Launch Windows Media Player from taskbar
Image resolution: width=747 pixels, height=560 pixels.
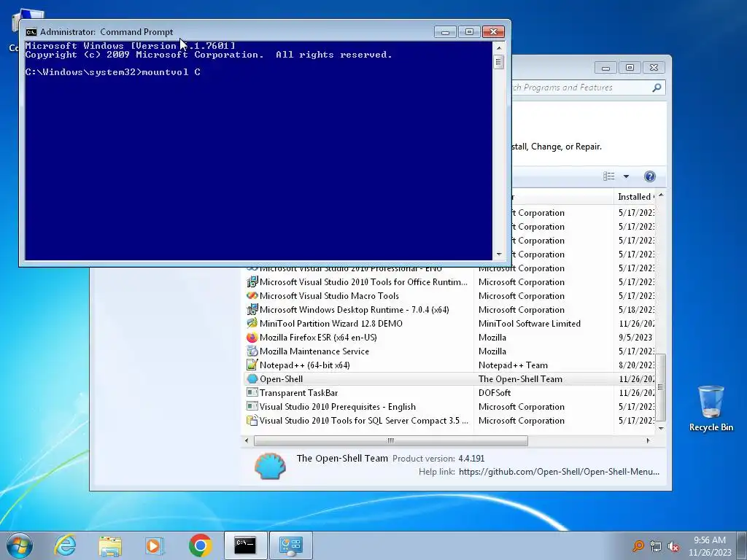coord(155,545)
